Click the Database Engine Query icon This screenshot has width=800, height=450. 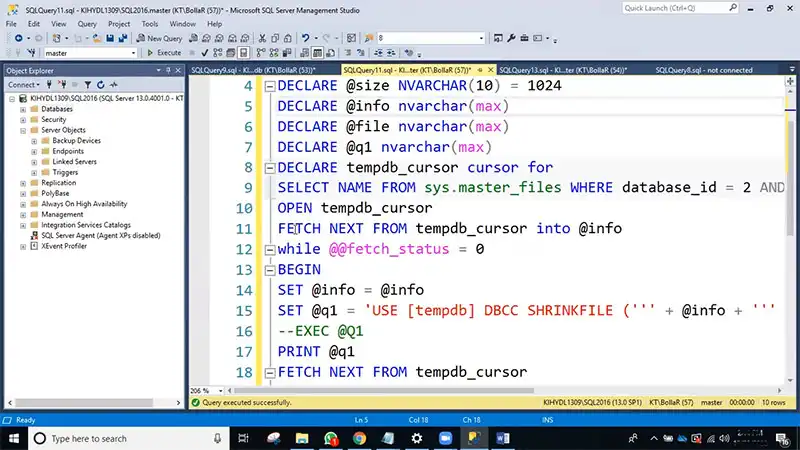[x=193, y=38]
